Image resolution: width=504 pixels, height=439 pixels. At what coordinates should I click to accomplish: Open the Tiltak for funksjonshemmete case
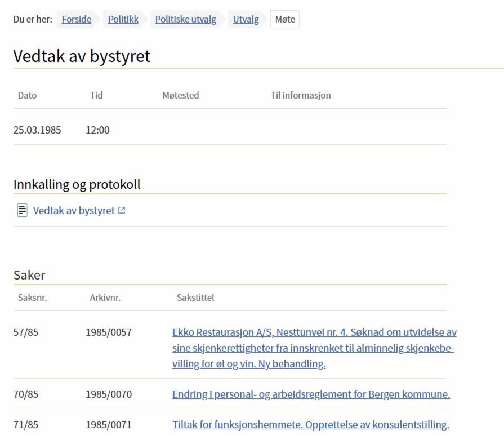click(x=310, y=424)
